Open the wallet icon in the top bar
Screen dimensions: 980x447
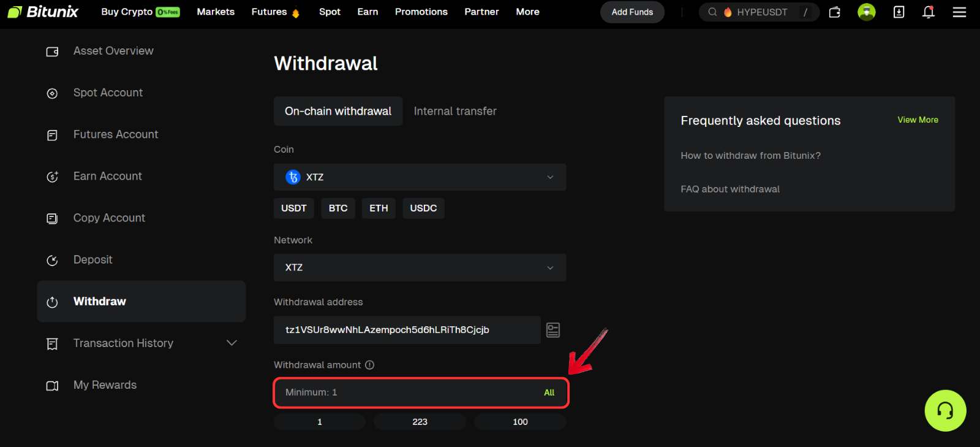click(835, 12)
